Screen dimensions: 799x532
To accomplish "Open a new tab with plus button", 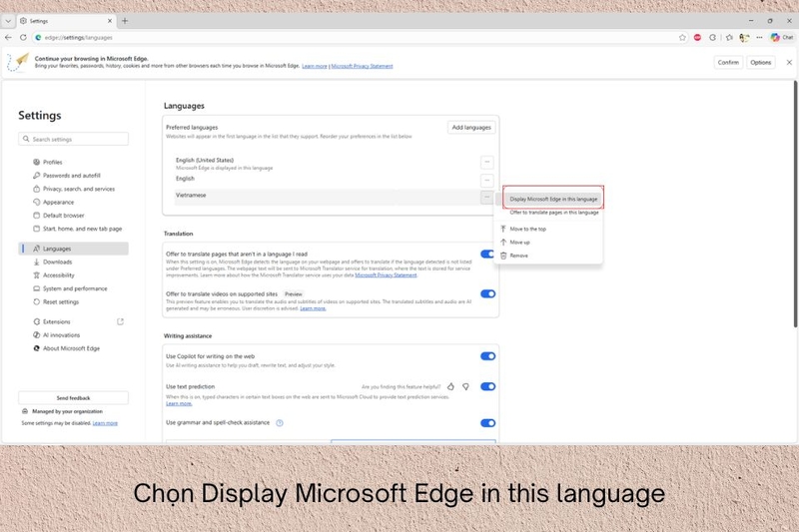I will pos(125,21).
